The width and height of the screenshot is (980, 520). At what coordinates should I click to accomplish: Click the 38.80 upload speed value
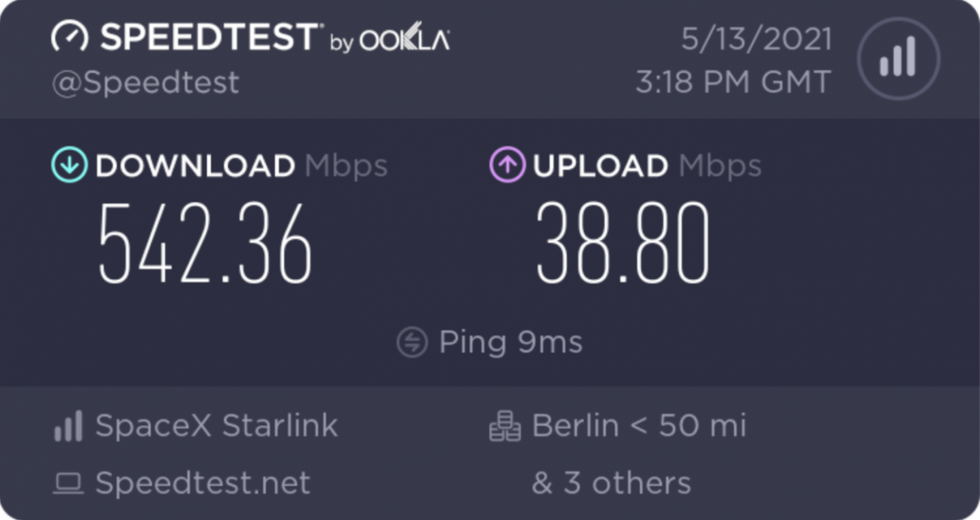click(x=623, y=243)
